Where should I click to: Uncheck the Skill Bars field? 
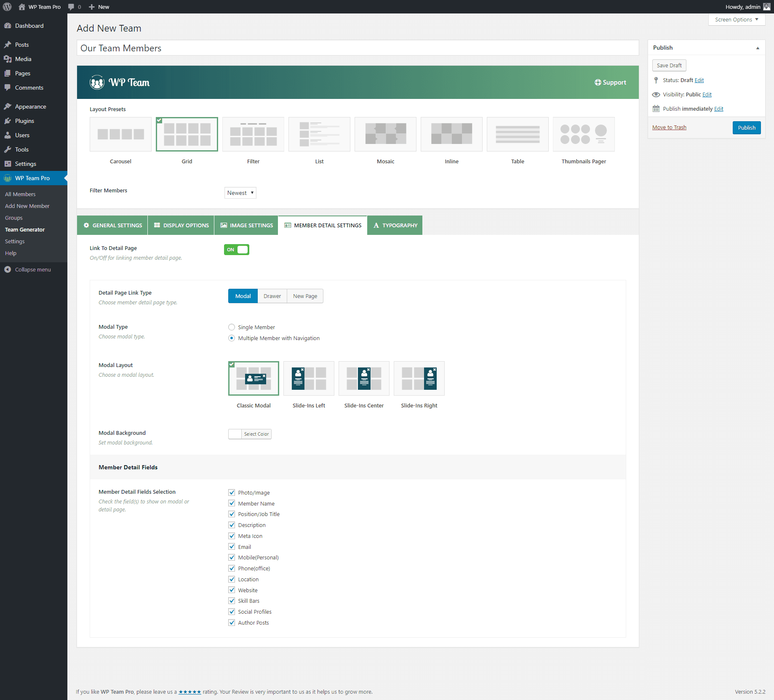(x=232, y=601)
